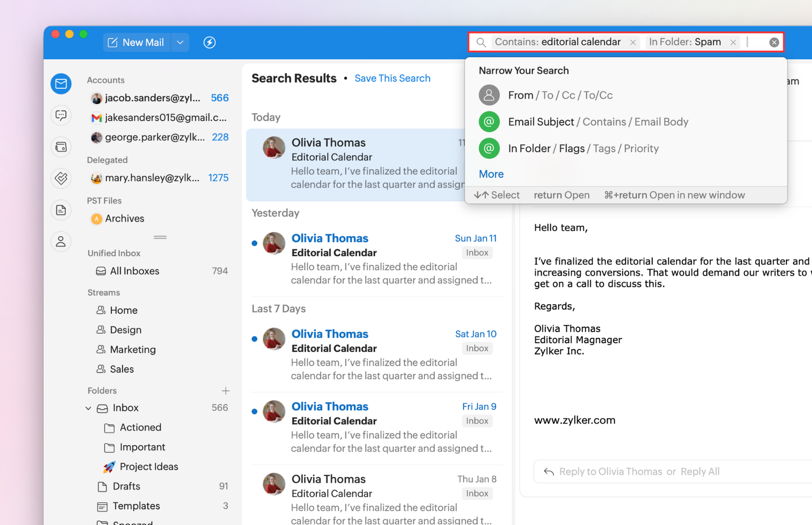Image resolution: width=812 pixels, height=525 pixels.
Task: Open the Mail module icon in sidebar
Action: pyautogui.click(x=61, y=84)
